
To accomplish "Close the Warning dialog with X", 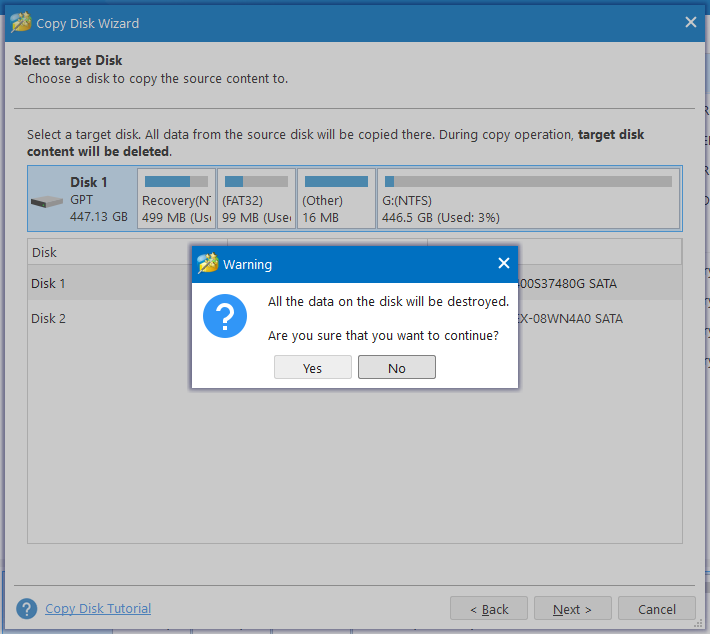I will [504, 263].
